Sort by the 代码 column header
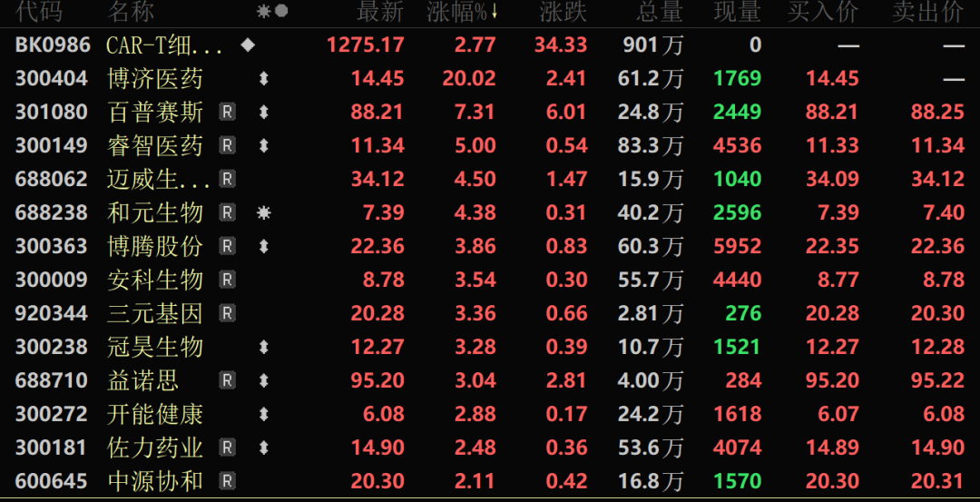This screenshot has height=502, width=980. [38, 11]
